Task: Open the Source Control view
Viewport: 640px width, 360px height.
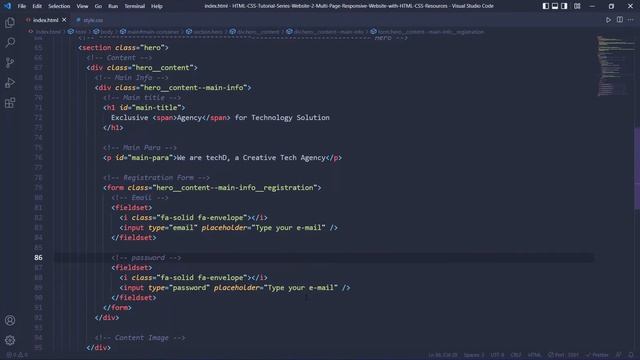Action: point(10,62)
